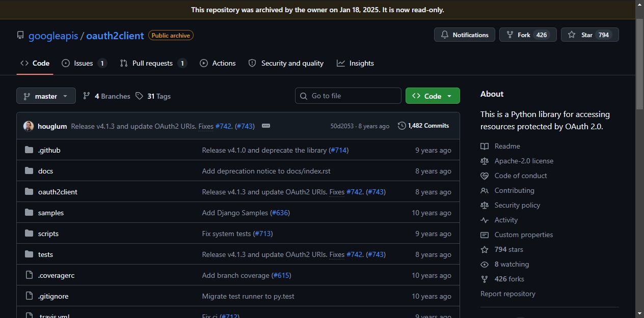Click the bell icon in Notifications
The height and width of the screenshot is (318, 644).
click(445, 35)
